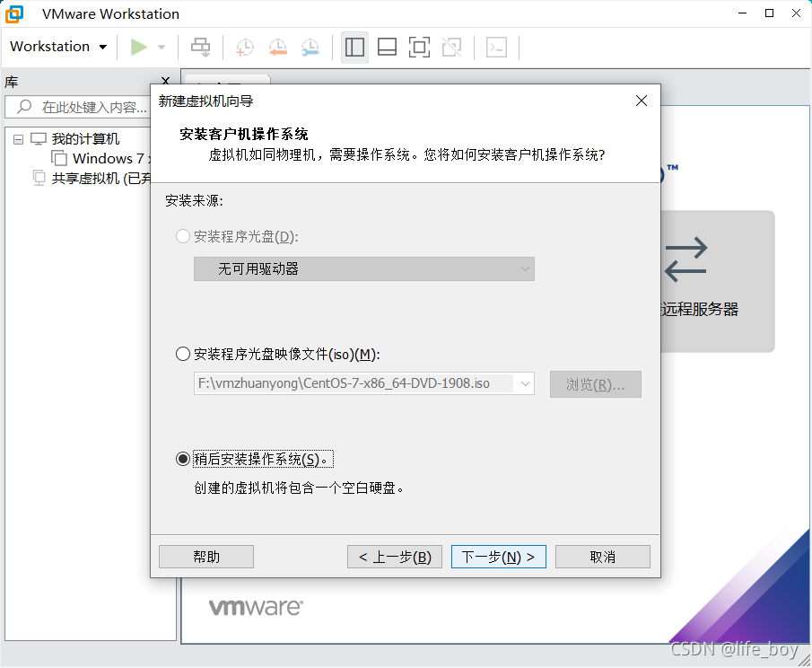Expand the ISO path dropdown arrow
The image size is (812, 668).
point(525,383)
